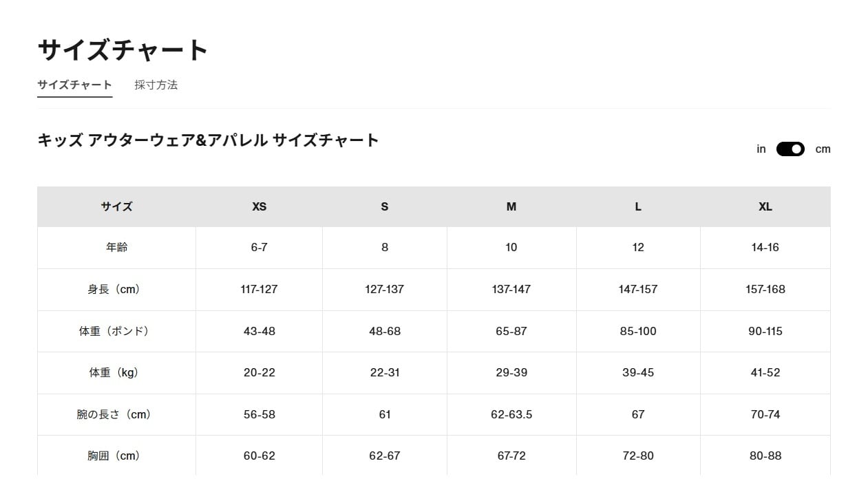Screen dimensions: 868x492
Task: Click the 身長（cm） row label
Action: pos(116,290)
